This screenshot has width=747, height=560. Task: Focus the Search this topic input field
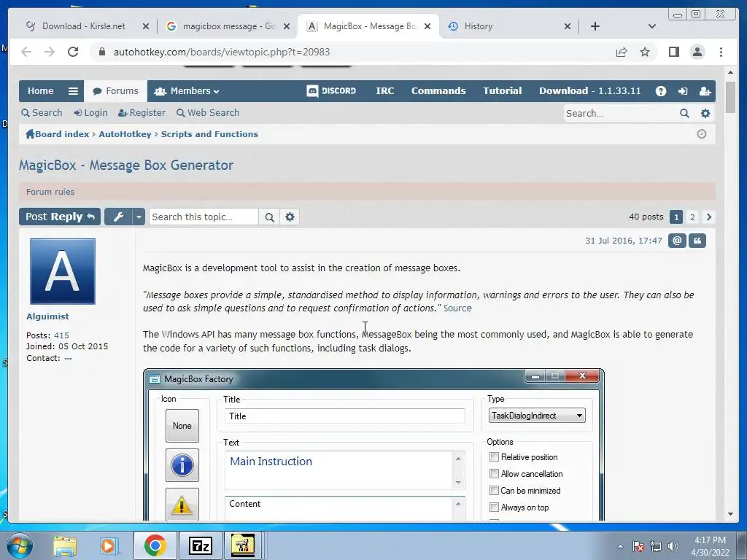tap(204, 217)
